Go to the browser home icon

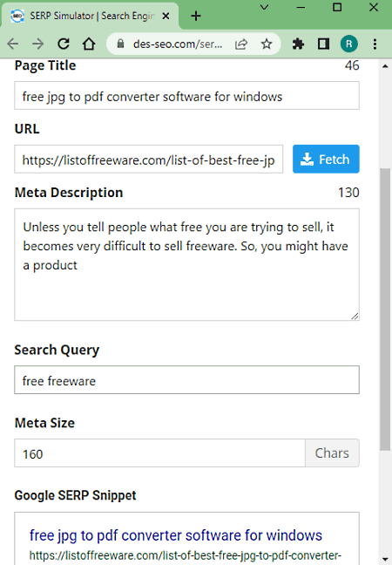pos(89,44)
